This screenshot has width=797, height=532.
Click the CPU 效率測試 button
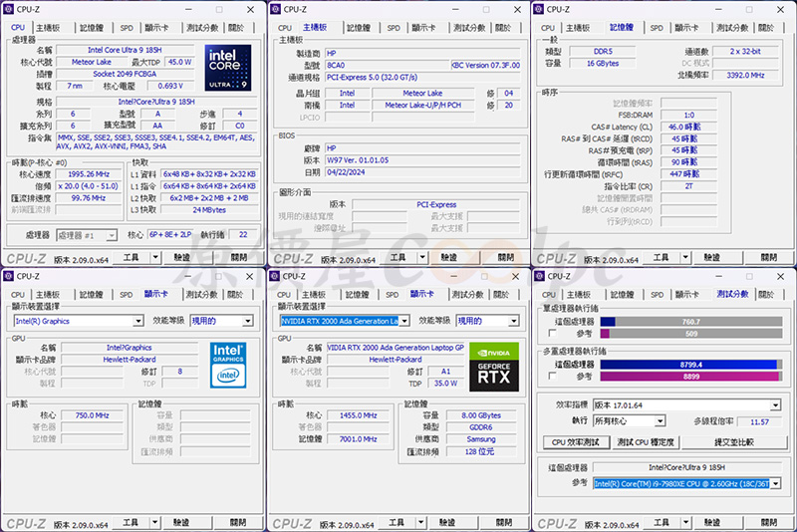(x=576, y=442)
